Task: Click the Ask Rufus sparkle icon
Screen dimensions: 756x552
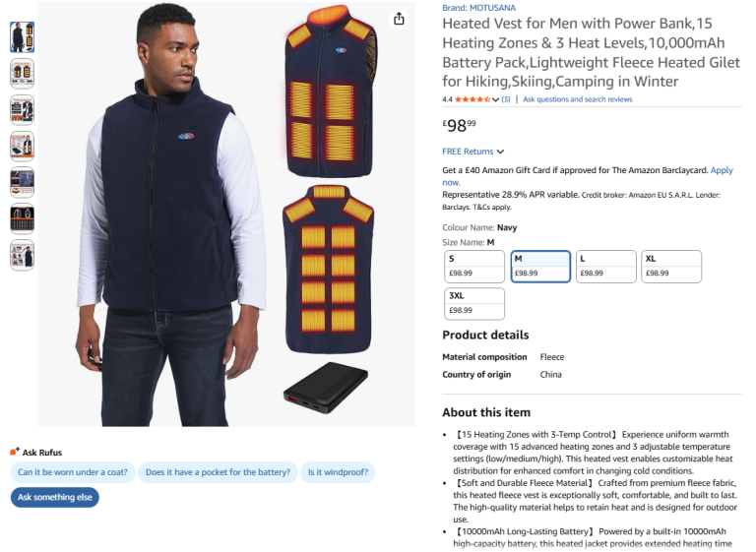Action: [x=15, y=452]
